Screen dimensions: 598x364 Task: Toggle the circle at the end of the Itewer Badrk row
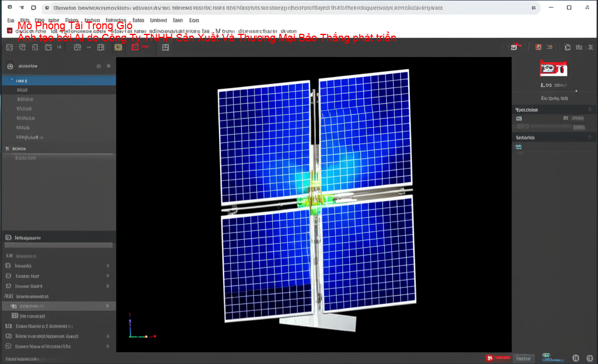(x=108, y=286)
